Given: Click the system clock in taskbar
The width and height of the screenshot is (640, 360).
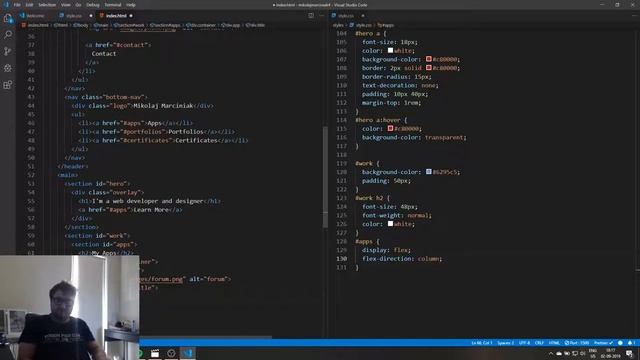Looking at the screenshot, I should [610, 353].
